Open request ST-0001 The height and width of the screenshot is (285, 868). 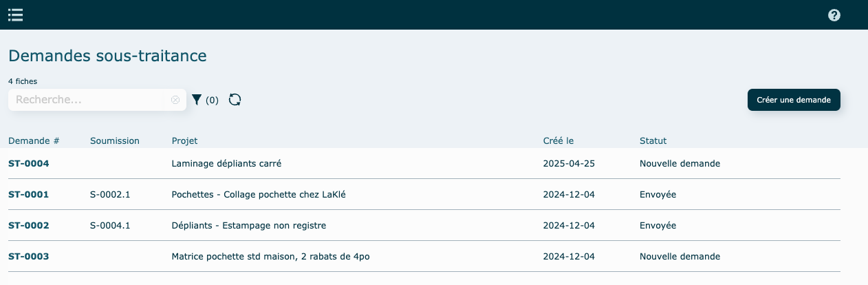click(29, 195)
